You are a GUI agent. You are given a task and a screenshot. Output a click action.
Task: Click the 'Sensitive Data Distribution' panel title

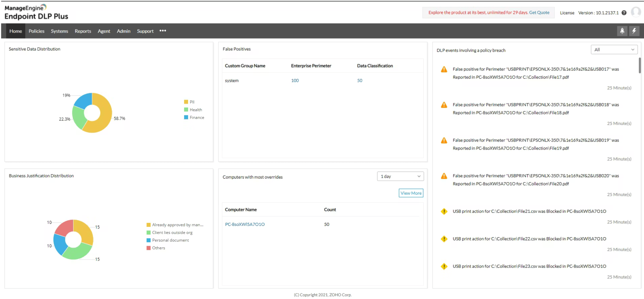(34, 49)
